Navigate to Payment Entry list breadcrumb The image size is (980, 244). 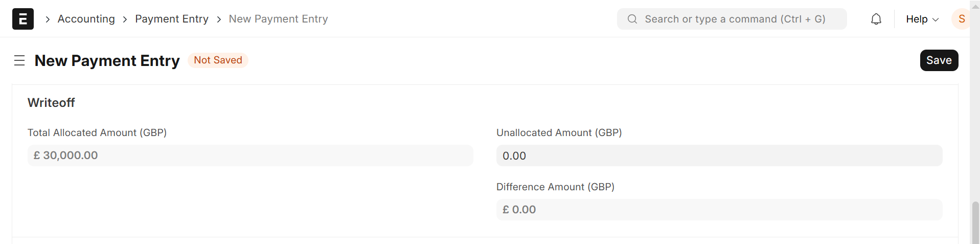pyautogui.click(x=172, y=19)
